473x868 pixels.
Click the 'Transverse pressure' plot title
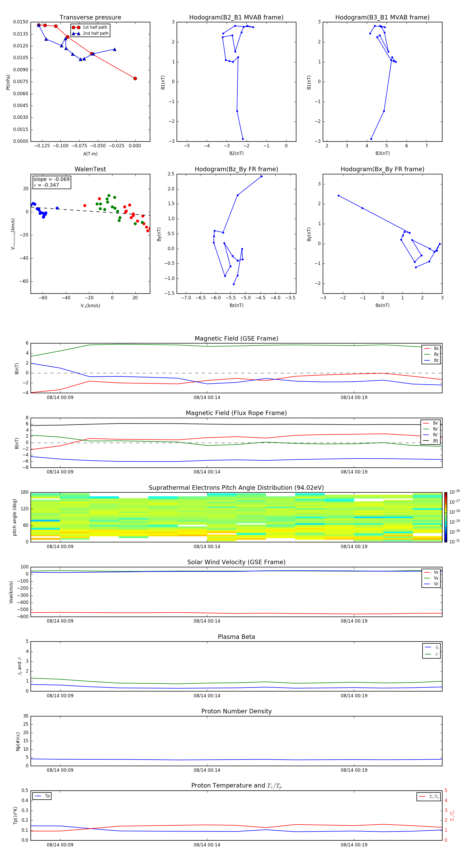[x=90, y=18]
